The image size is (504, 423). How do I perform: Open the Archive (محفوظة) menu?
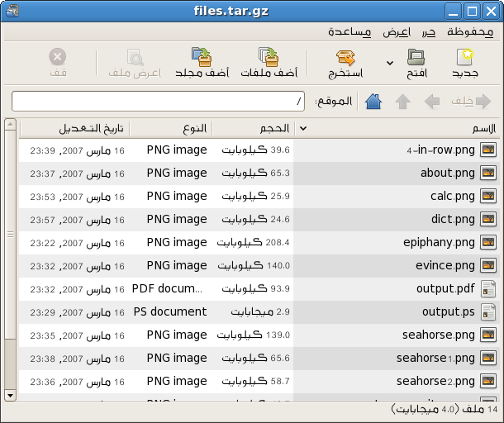pos(470,31)
